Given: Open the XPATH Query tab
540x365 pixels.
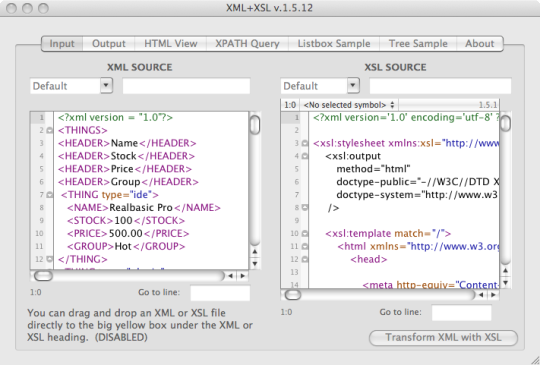Looking at the screenshot, I should coord(247,44).
